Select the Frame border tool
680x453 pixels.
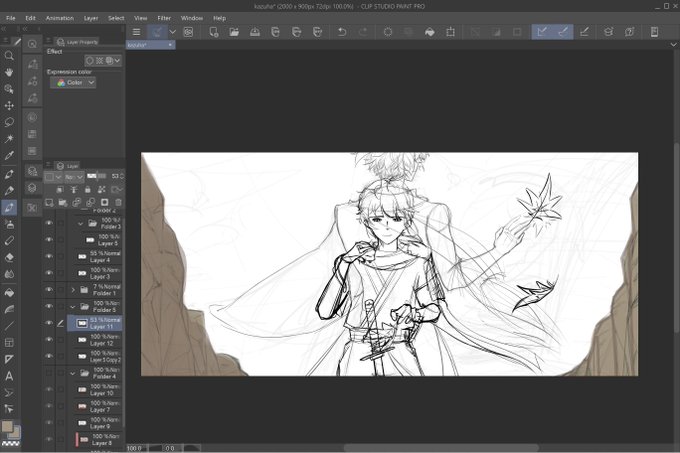(x=9, y=342)
